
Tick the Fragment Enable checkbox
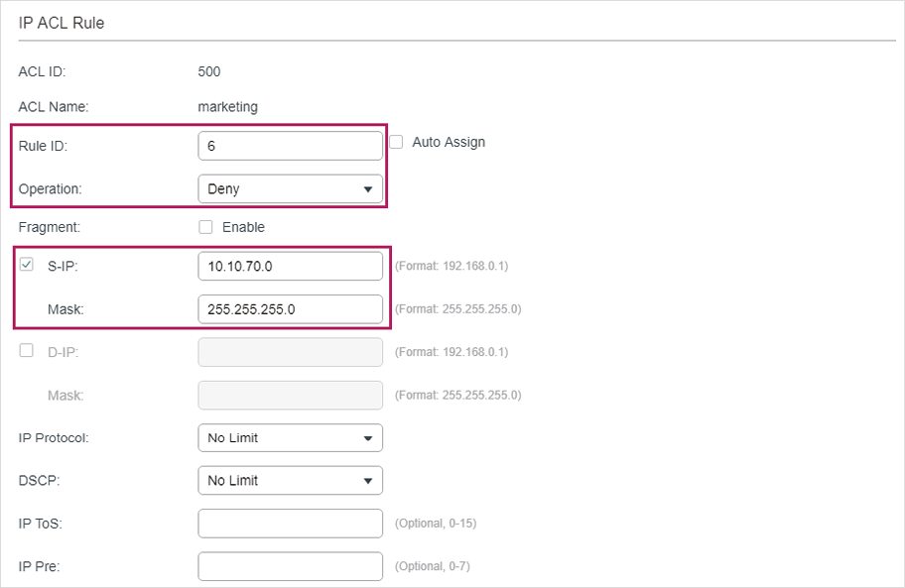(206, 227)
